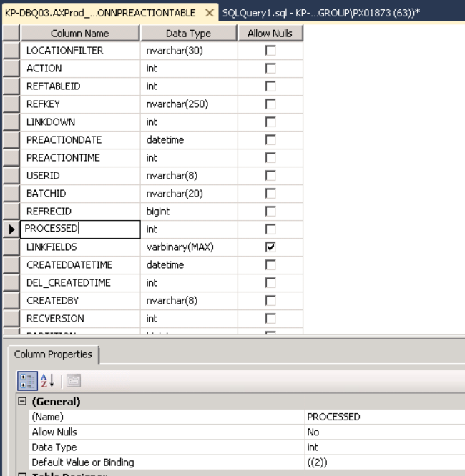The image size is (465, 476).
Task: Click the row selector arrow beside PROCESSED
Action: pos(11,229)
